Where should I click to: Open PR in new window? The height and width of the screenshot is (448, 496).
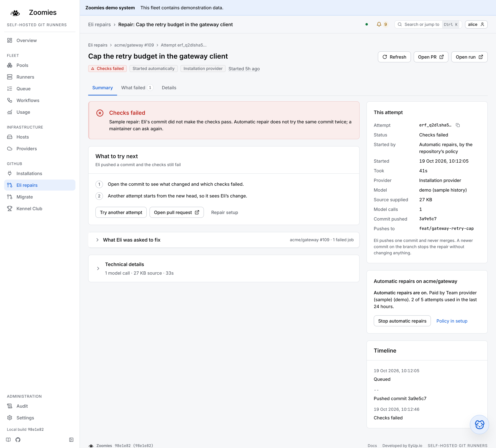(x=431, y=57)
